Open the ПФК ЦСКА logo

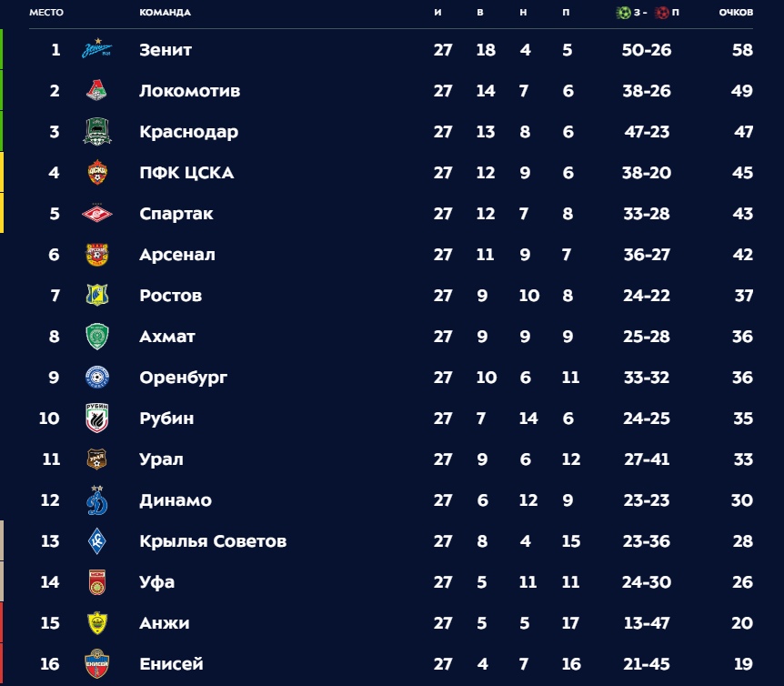97,172
